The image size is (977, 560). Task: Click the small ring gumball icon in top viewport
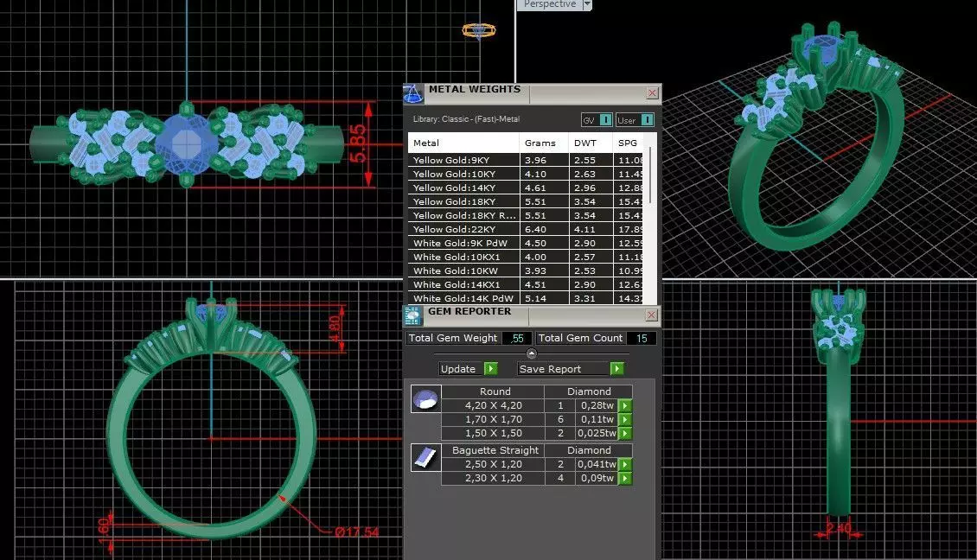pyautogui.click(x=478, y=30)
